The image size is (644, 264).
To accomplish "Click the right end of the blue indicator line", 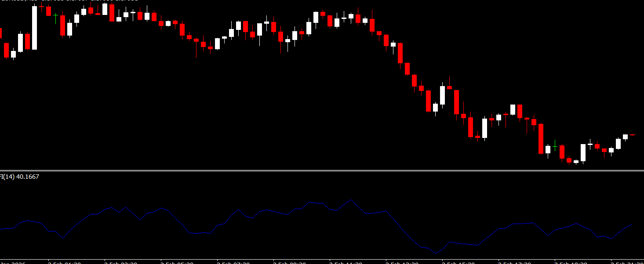I will point(632,224).
